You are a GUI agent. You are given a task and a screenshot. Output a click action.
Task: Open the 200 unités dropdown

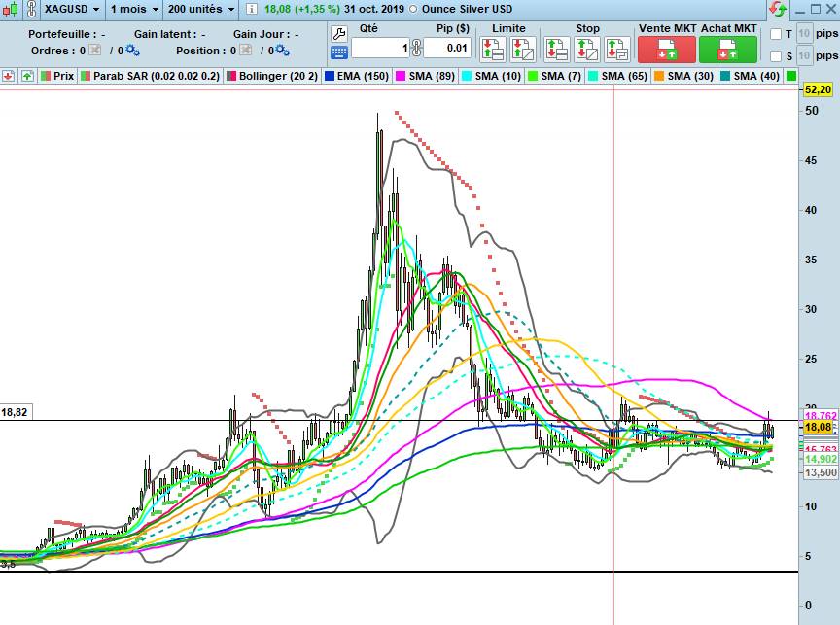coord(200,9)
